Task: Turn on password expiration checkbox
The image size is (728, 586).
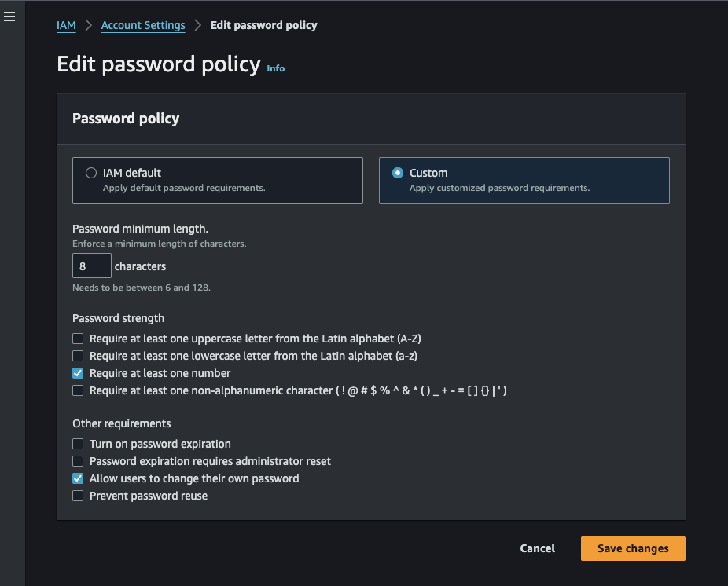Action: (x=78, y=444)
